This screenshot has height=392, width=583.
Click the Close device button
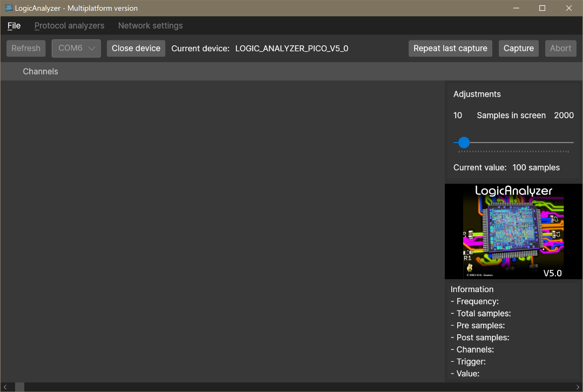click(x=136, y=49)
